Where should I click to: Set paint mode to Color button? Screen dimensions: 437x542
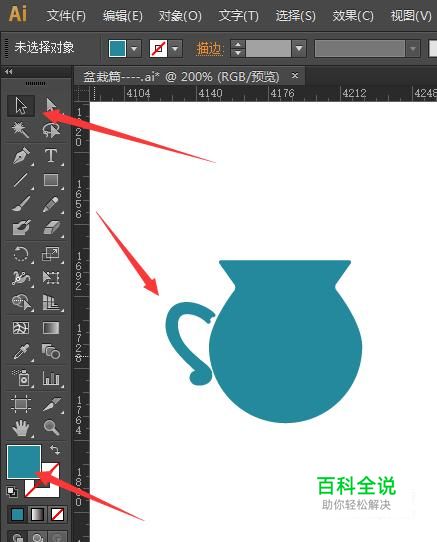[x=17, y=514]
